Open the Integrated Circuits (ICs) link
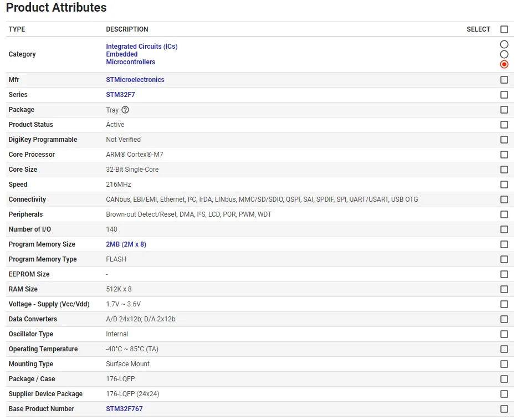The image size is (517, 420). click(141, 47)
